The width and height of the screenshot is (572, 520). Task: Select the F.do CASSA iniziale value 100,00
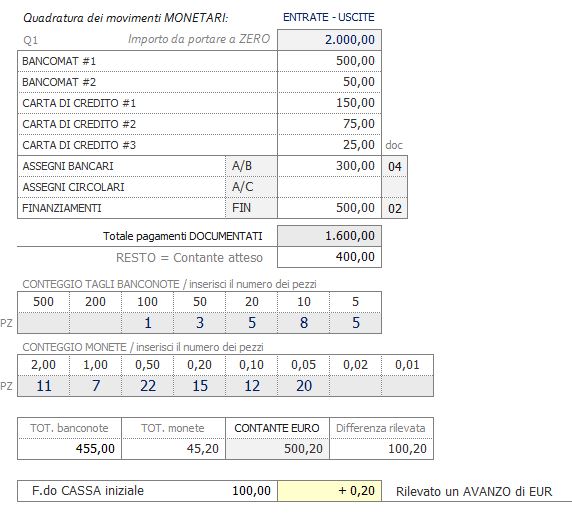coord(251,491)
